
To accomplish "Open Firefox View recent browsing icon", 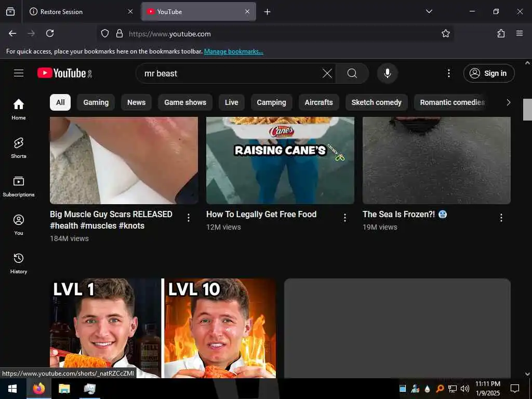I will [10, 11].
